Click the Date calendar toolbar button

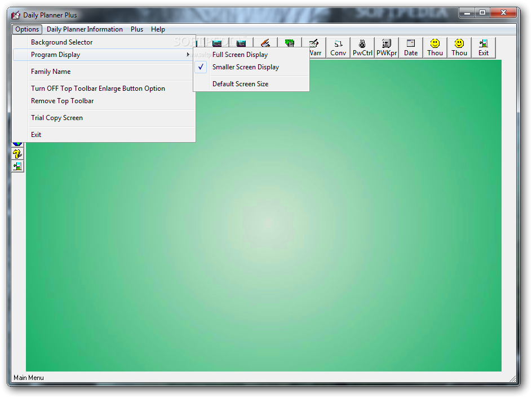410,48
